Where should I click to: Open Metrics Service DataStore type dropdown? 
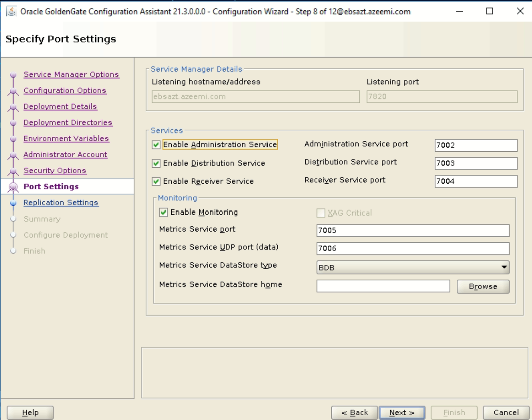(x=413, y=267)
